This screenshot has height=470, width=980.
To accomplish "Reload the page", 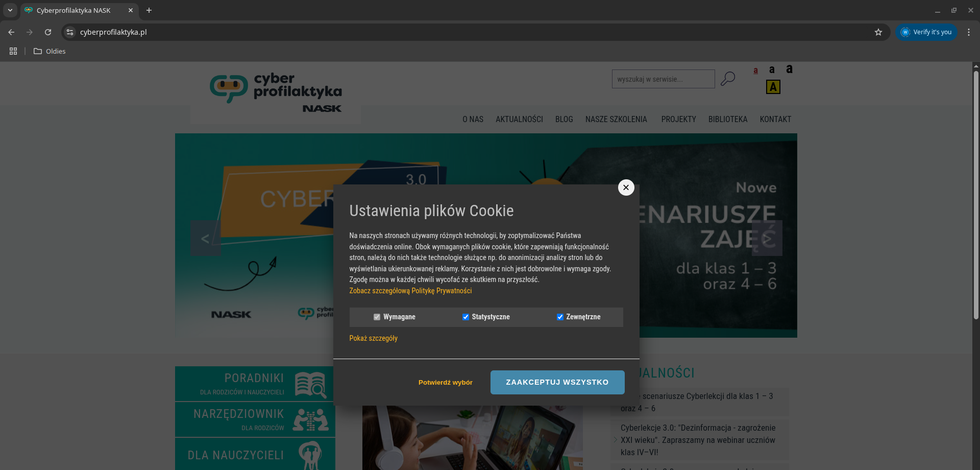I will tap(48, 32).
